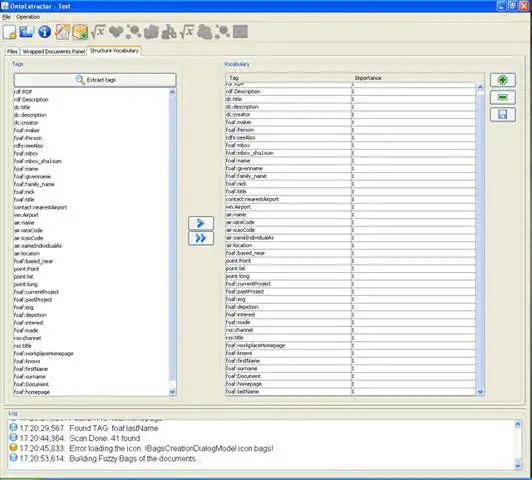The image size is (532, 480).
Task: Select dc:creator row in Vocabulary table
Action: point(351,115)
